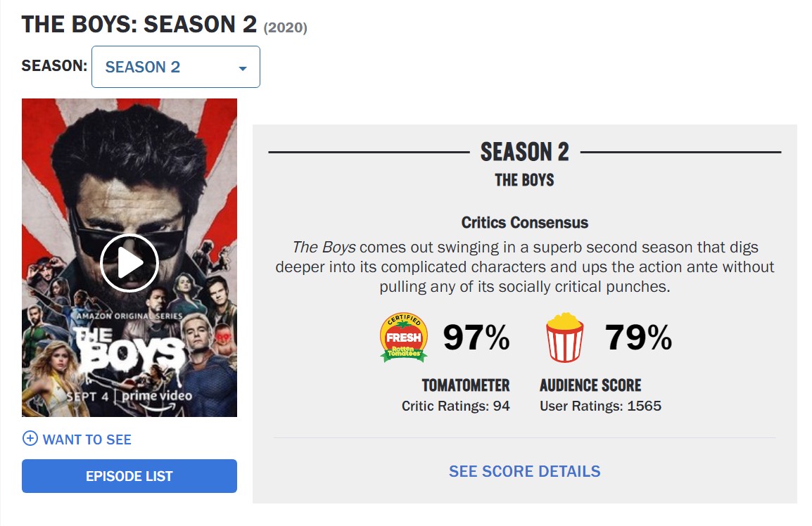The width and height of the screenshot is (812, 526).
Task: Click the 97% Tomatometer score
Action: [476, 339]
